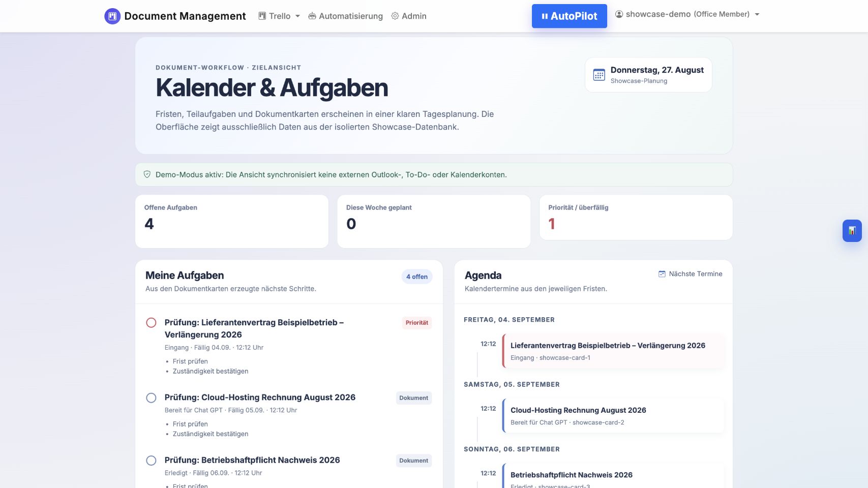Open agenda entry Cloud-Hosting Rechnung August 2026

pos(613,416)
